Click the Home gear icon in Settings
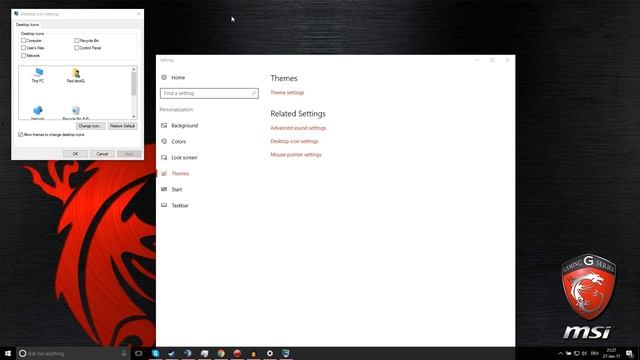 pos(164,78)
